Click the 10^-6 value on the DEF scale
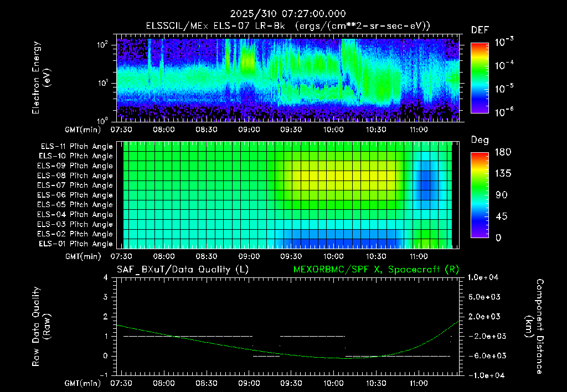This screenshot has width=567, height=392. point(504,112)
